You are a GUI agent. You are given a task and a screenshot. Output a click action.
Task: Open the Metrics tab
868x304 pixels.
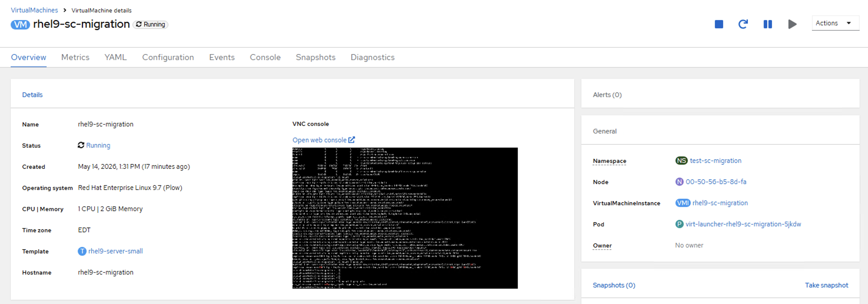point(75,57)
